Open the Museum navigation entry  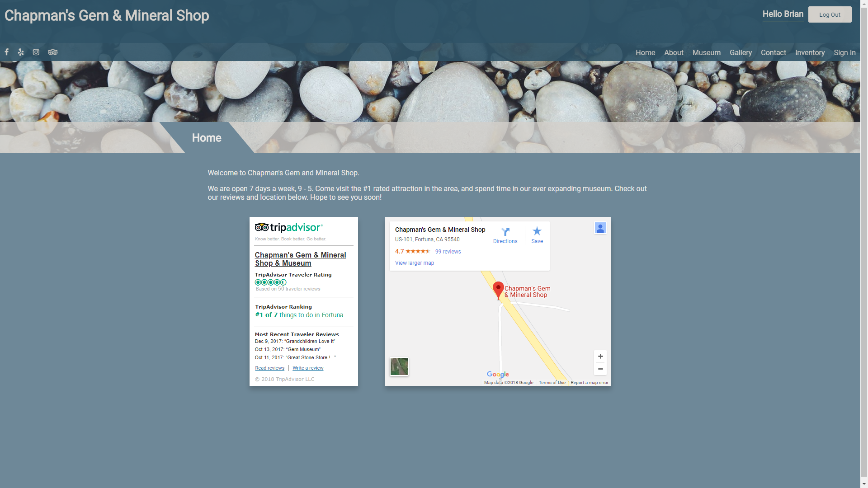pos(707,52)
